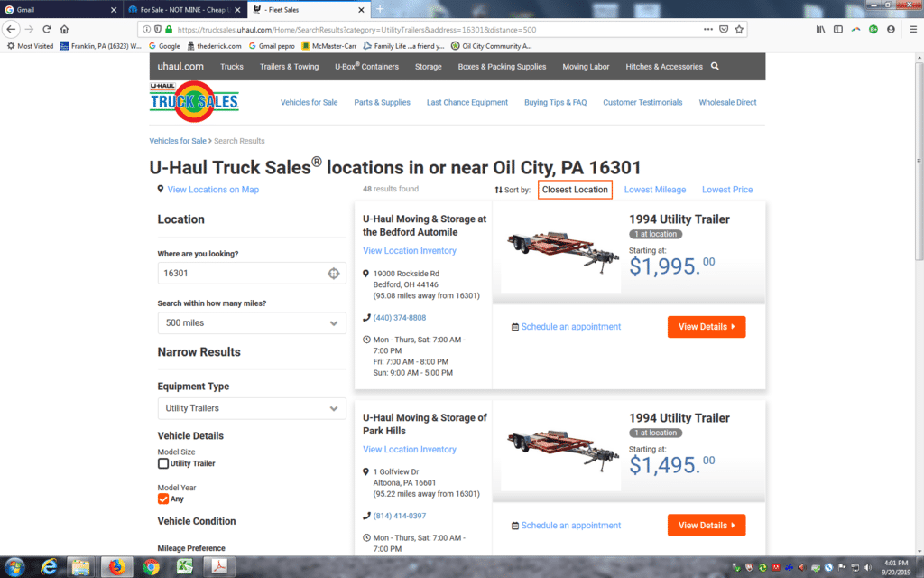Screen dimensions: 924x578
Task: Expand the 500 miles distance dropdown
Action: (252, 323)
